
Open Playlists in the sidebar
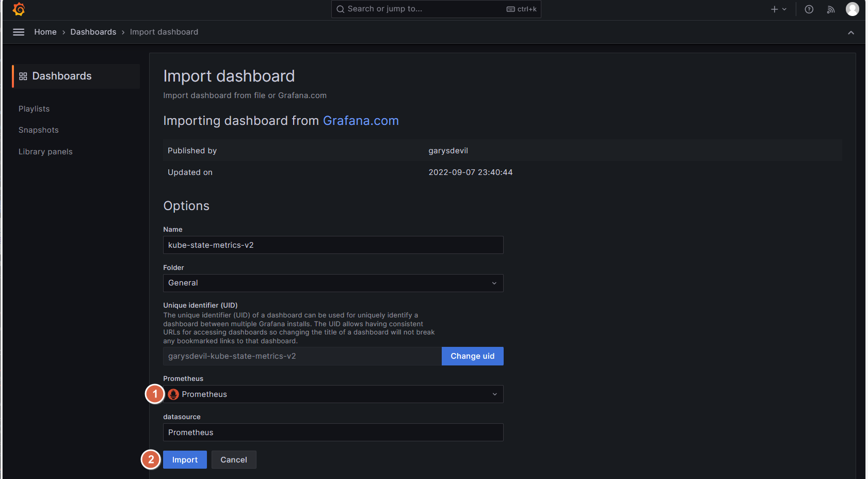point(34,109)
